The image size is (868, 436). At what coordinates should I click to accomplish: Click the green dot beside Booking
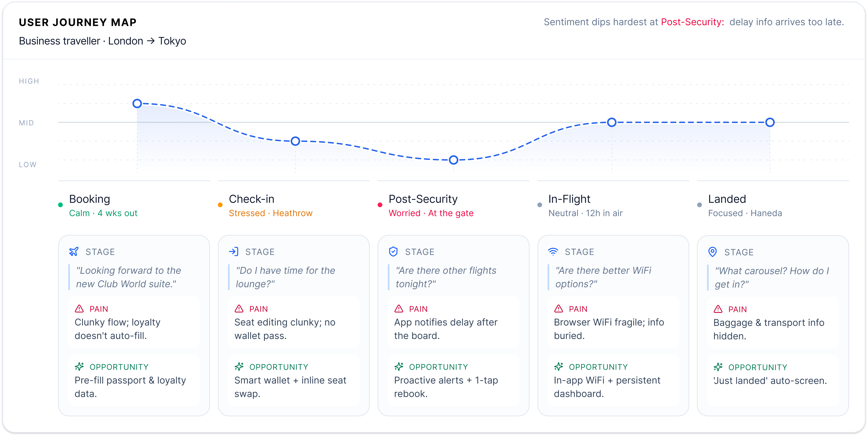(60, 205)
